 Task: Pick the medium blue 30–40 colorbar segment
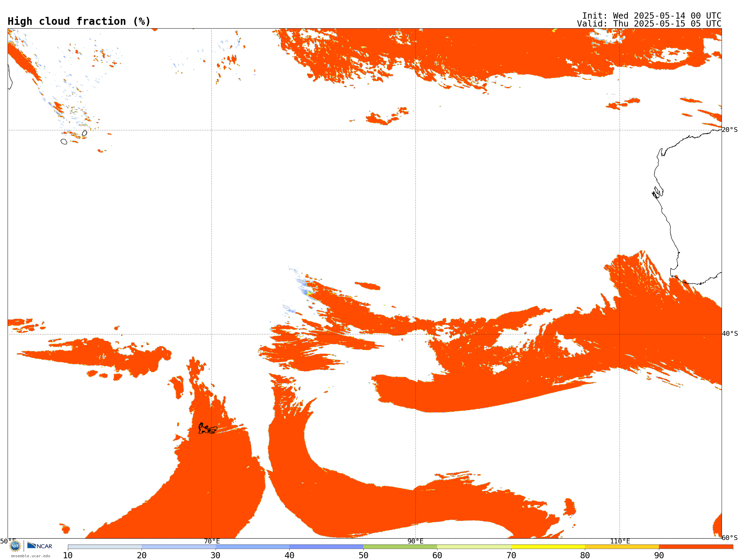pyautogui.click(x=252, y=547)
